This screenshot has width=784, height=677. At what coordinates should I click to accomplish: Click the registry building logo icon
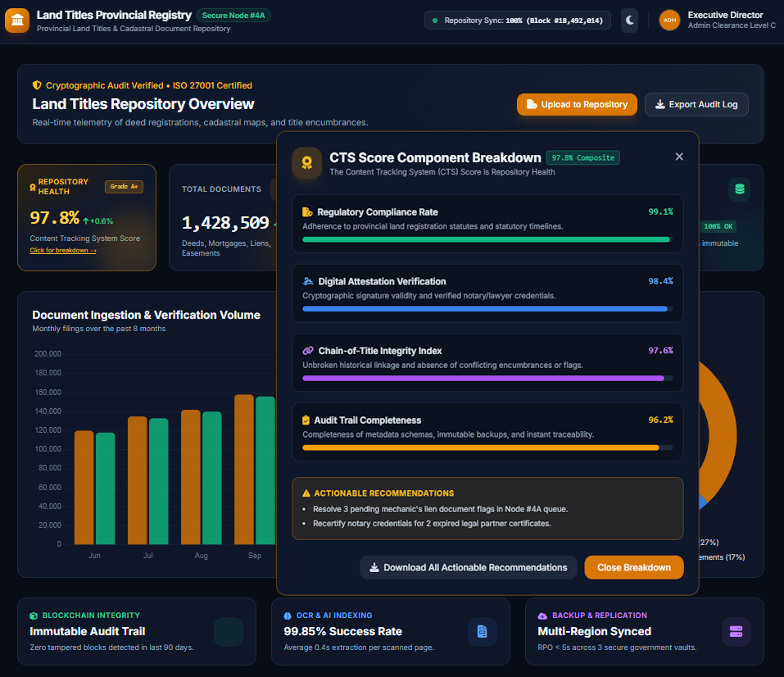17,20
